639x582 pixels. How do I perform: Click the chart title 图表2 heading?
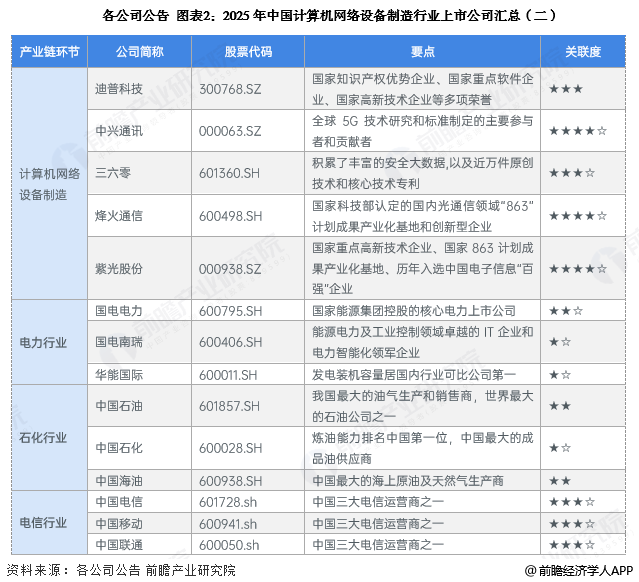pos(328,15)
